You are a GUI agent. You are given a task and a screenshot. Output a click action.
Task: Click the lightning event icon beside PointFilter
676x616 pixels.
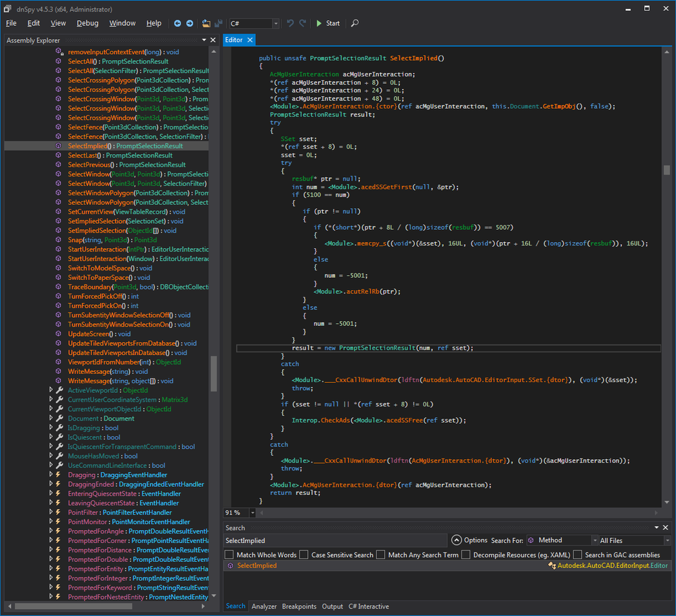pyautogui.click(x=58, y=512)
